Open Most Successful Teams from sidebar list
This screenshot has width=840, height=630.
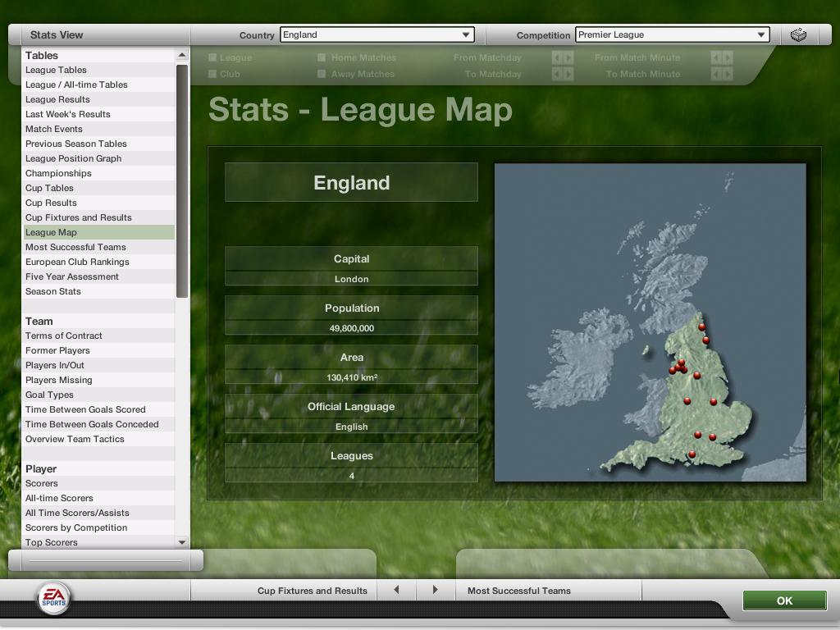pyautogui.click(x=75, y=247)
